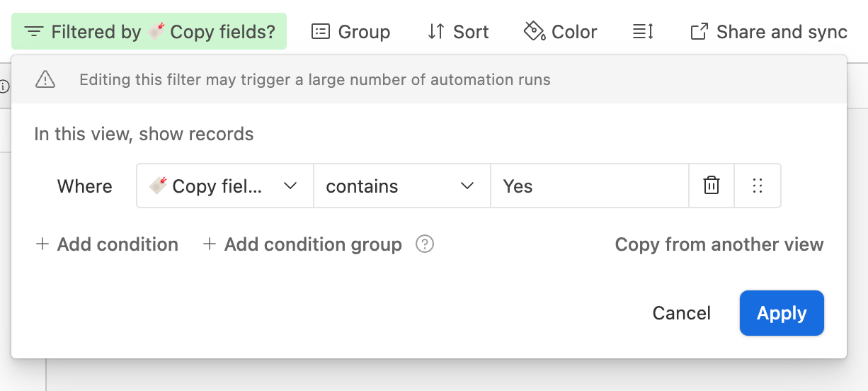Click Add condition group
The height and width of the screenshot is (391, 868).
302,244
